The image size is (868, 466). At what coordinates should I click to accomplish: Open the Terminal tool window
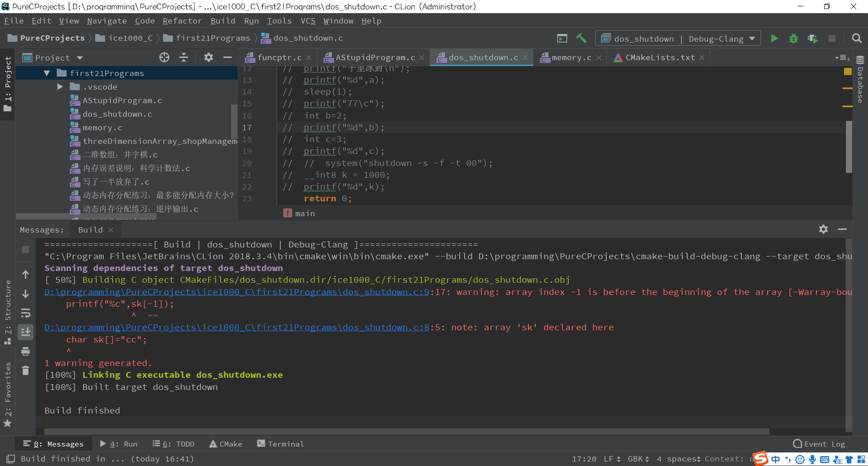[280, 444]
